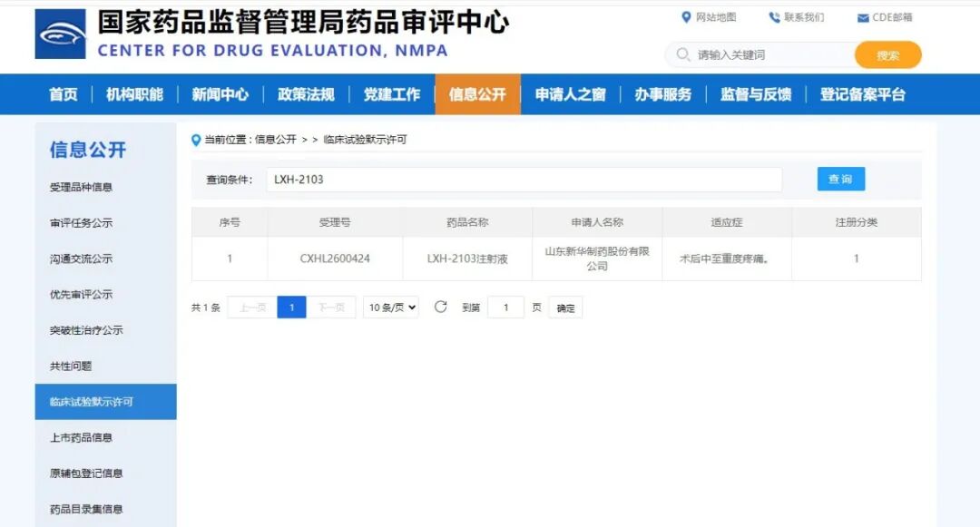Open the 政策法规 menu
980x527 pixels.
pyautogui.click(x=307, y=94)
